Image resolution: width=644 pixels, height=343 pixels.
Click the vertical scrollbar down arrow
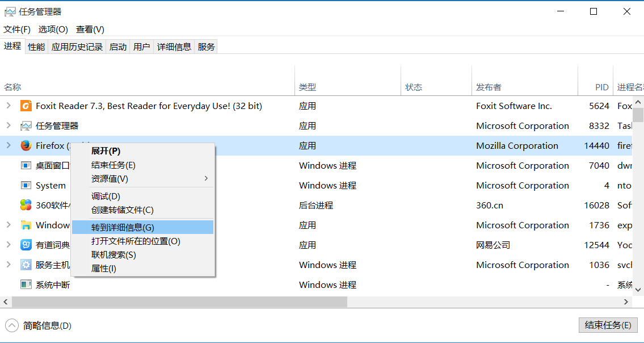pyautogui.click(x=638, y=290)
